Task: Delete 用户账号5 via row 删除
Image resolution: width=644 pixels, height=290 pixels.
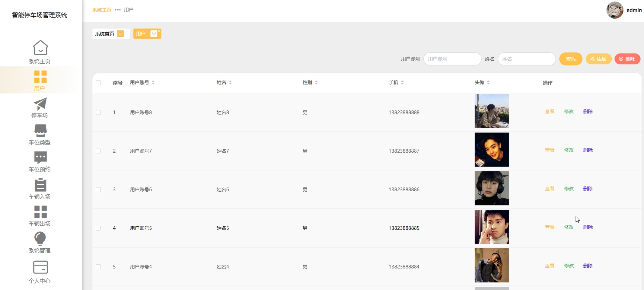Action: tap(588, 227)
